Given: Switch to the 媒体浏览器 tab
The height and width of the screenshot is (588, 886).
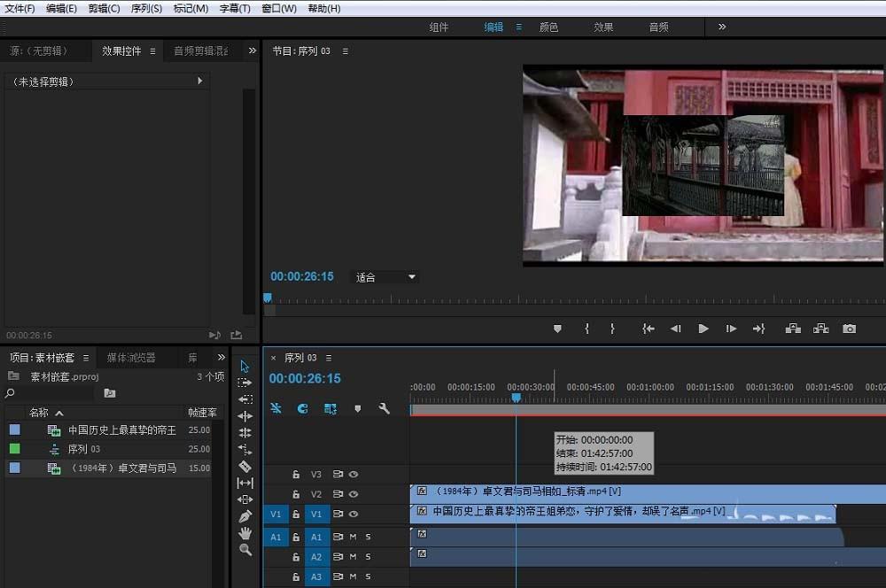Looking at the screenshot, I should (131, 358).
